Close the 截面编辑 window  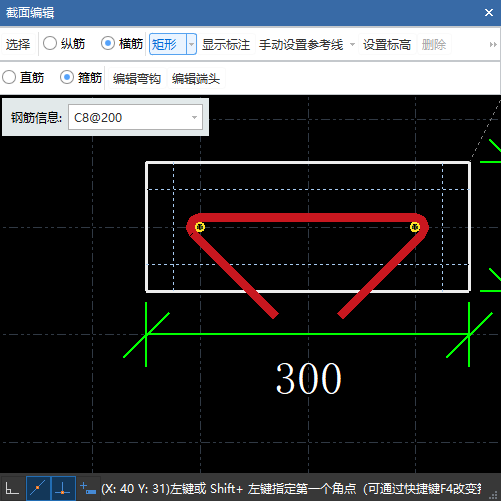[x=489, y=13]
